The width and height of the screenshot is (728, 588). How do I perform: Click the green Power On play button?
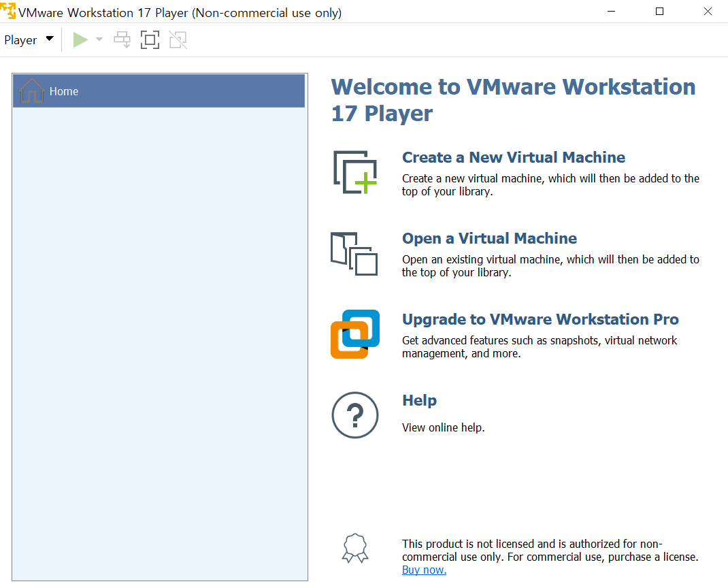80,40
